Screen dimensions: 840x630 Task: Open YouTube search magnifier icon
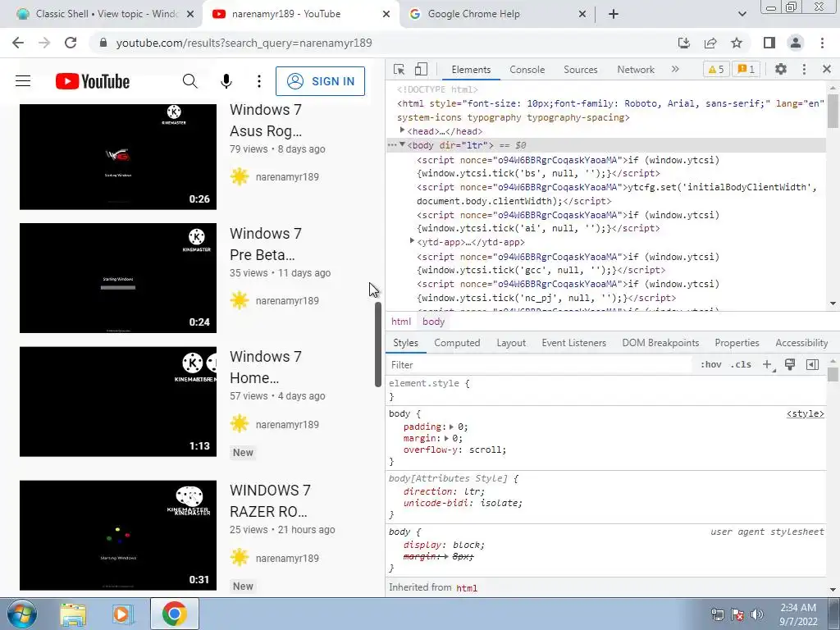pos(190,81)
